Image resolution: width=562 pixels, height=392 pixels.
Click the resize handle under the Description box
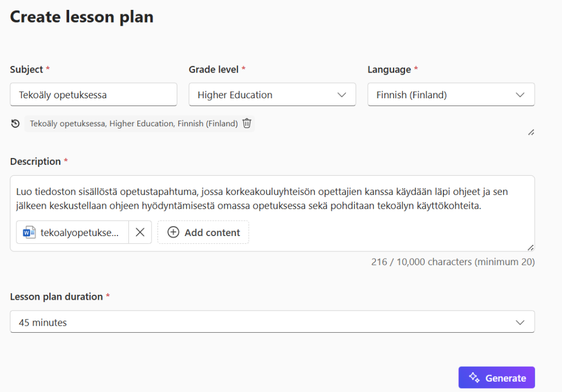530,248
